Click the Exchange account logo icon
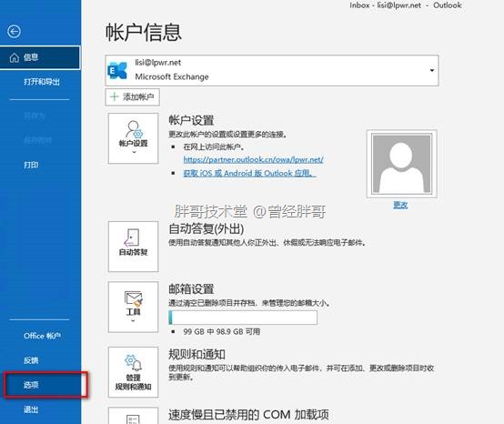Image resolution: width=504 pixels, height=424 pixels. 117,71
